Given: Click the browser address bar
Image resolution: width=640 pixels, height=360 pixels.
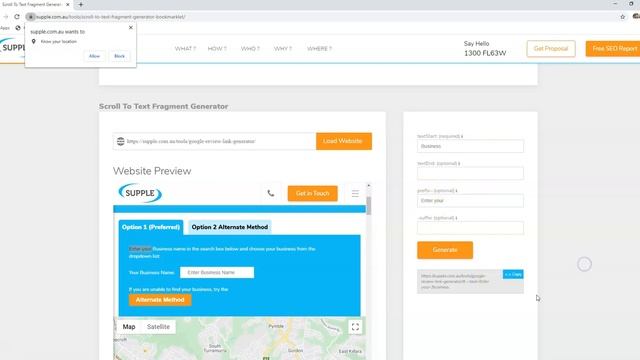Looking at the screenshot, I should pyautogui.click(x=318, y=17).
